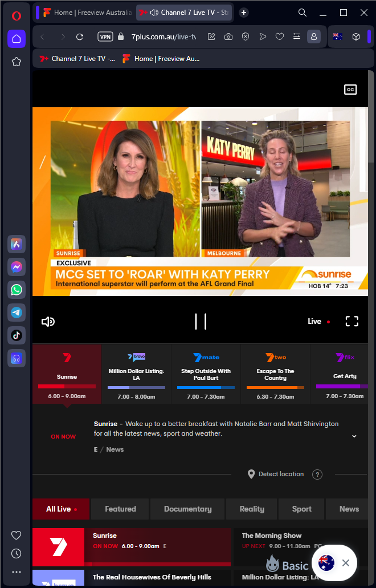Go to the sidebar Home start page
376x588 pixels.
tap(17, 39)
